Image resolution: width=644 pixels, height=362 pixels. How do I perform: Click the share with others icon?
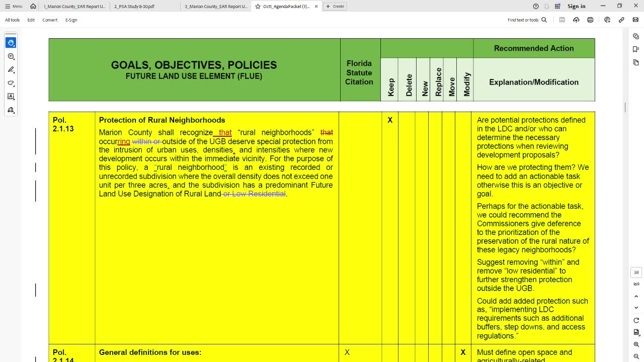[x=607, y=20]
